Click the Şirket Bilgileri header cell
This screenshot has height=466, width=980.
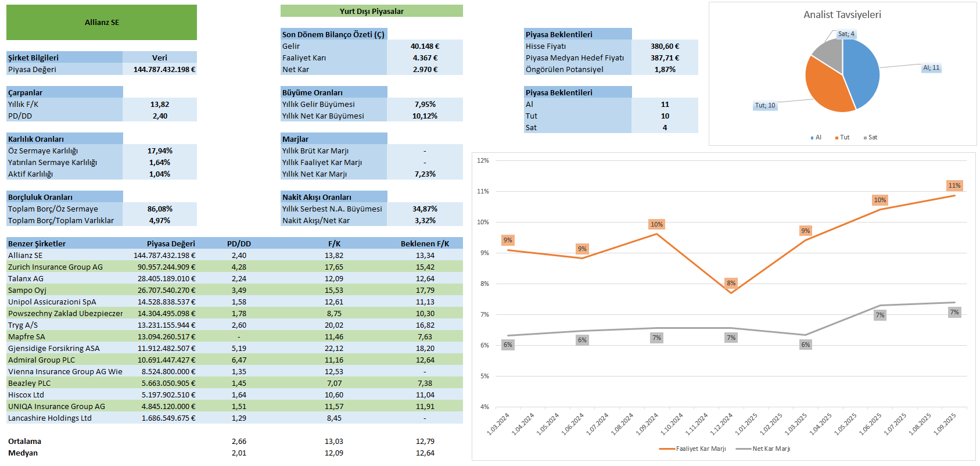[x=64, y=58]
